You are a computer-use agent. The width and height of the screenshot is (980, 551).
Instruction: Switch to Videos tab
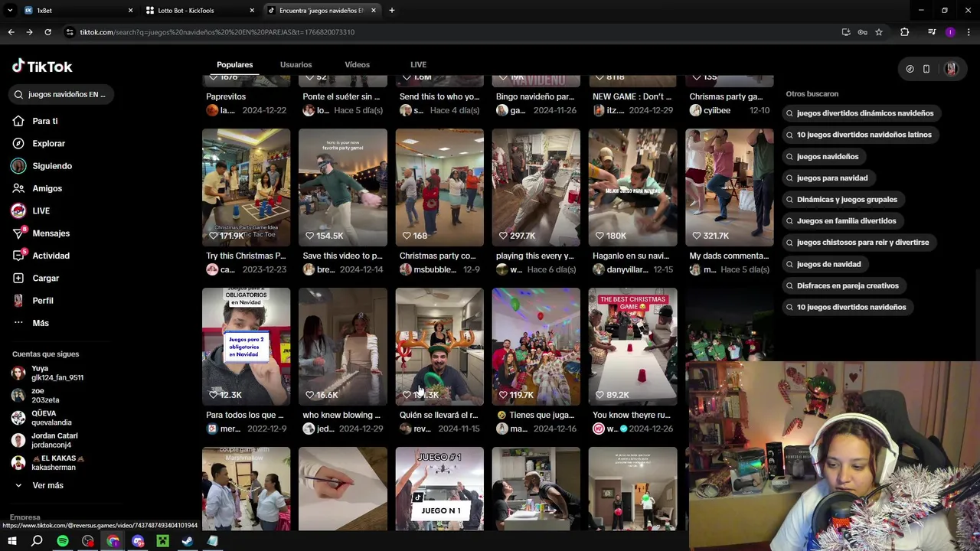[357, 65]
